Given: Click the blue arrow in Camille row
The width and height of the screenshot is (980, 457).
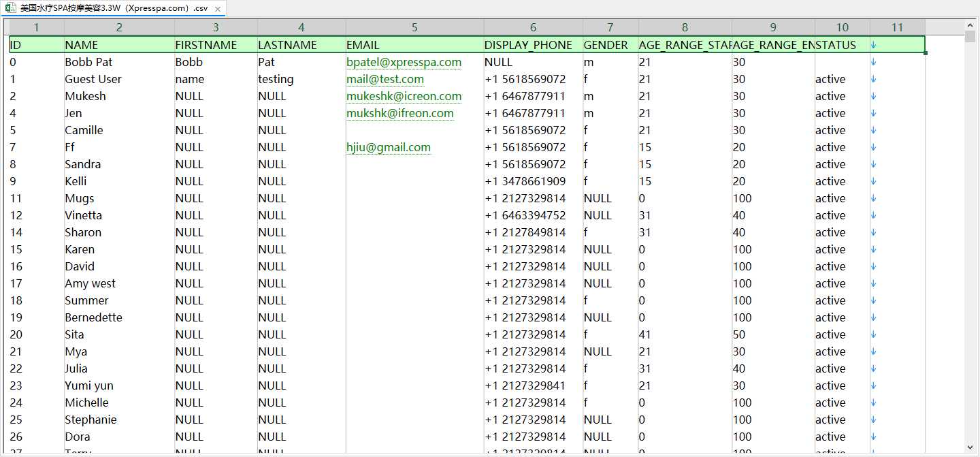Looking at the screenshot, I should [874, 130].
